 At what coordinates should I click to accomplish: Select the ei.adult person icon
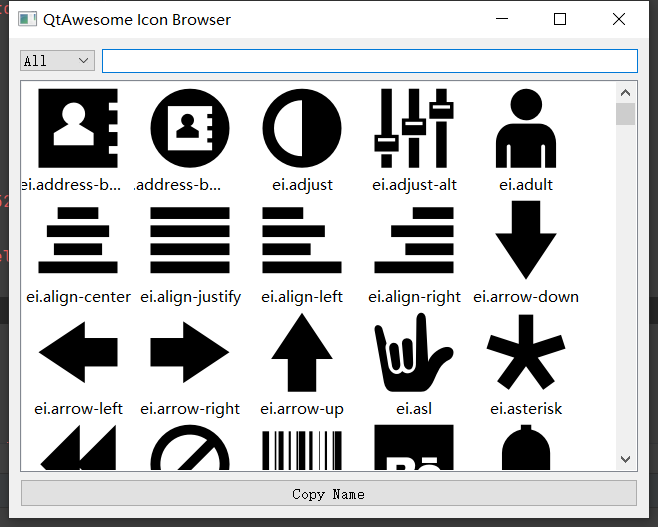coord(526,128)
